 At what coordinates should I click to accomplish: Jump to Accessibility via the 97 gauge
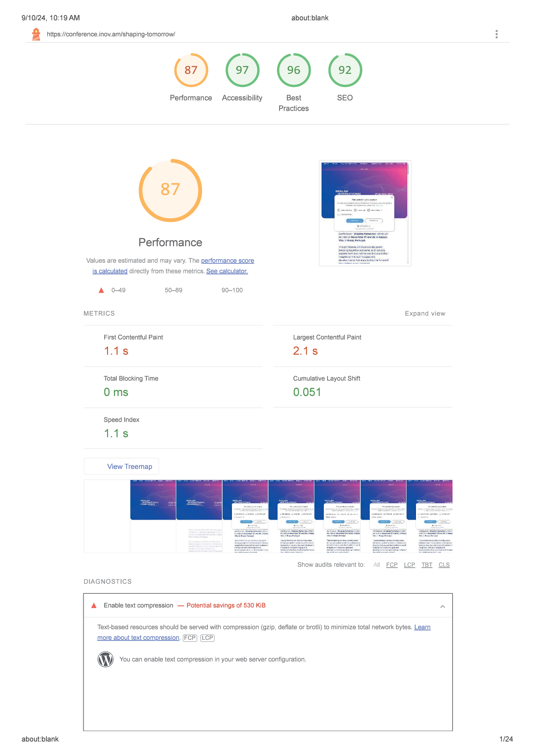click(x=242, y=70)
